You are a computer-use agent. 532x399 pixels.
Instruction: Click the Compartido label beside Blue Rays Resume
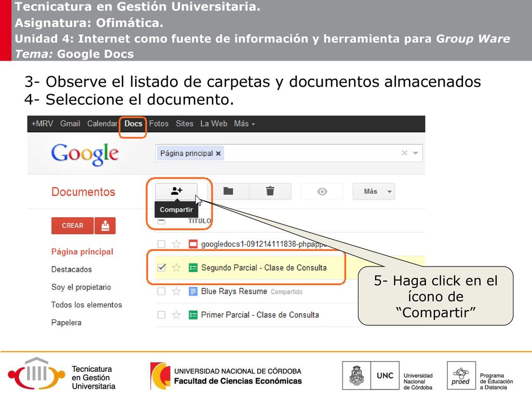click(x=286, y=292)
